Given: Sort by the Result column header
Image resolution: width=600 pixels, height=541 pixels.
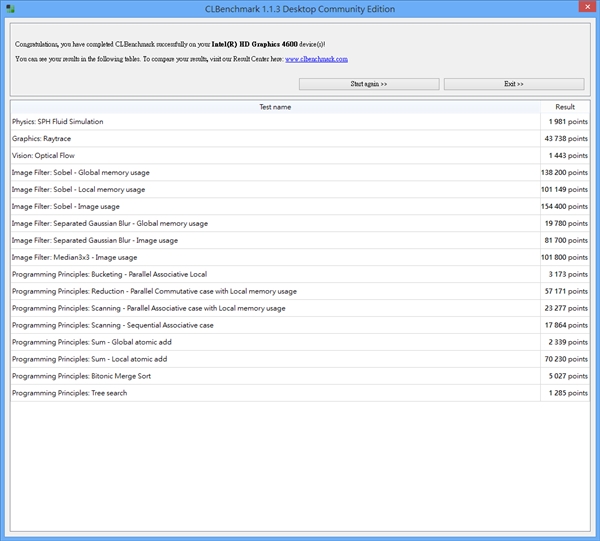Looking at the screenshot, I should click(565, 106).
